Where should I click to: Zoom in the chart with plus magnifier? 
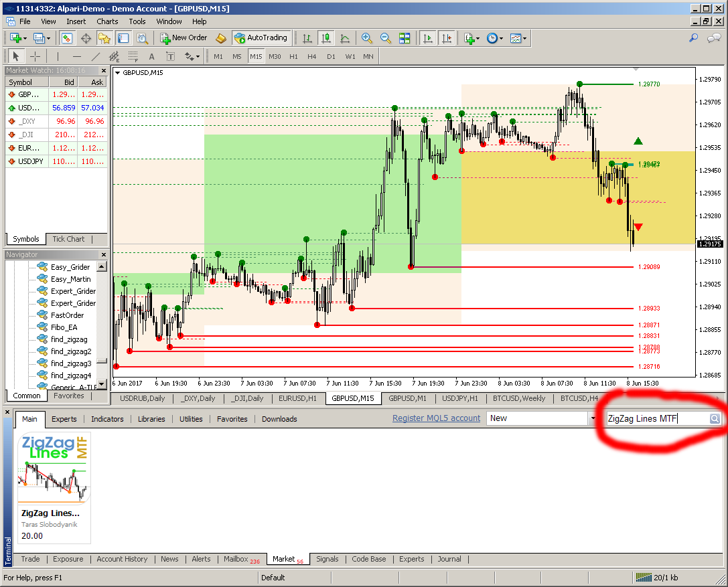point(367,38)
